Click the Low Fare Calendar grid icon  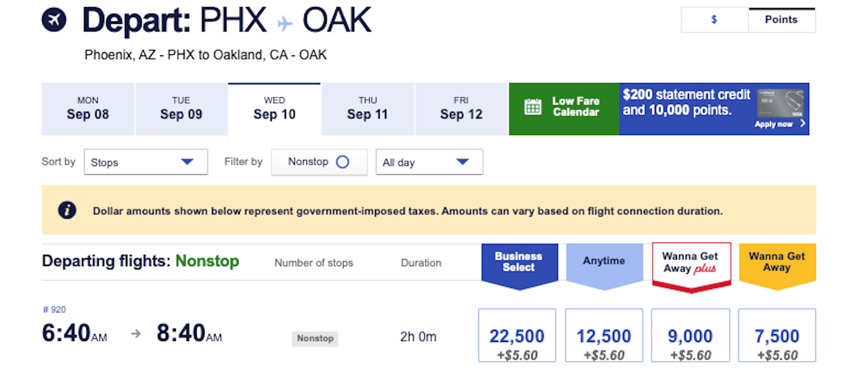(x=533, y=107)
